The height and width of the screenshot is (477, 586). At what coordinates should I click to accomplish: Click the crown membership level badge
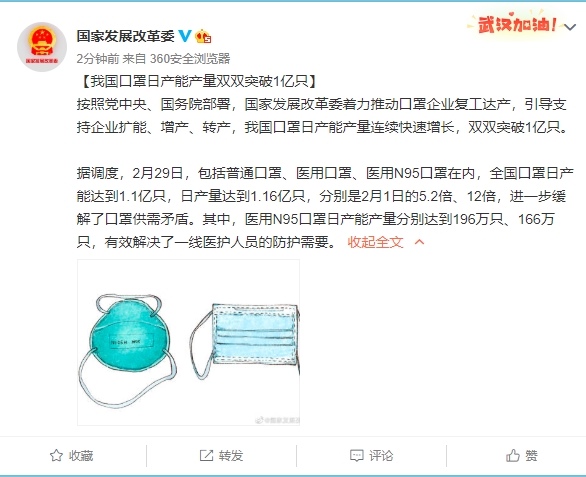point(203,36)
